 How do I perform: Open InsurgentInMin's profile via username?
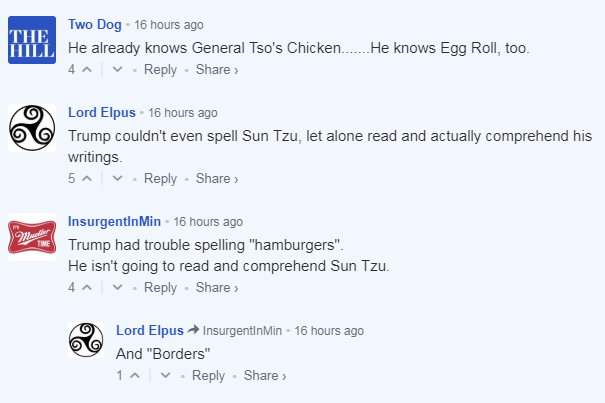click(x=115, y=221)
